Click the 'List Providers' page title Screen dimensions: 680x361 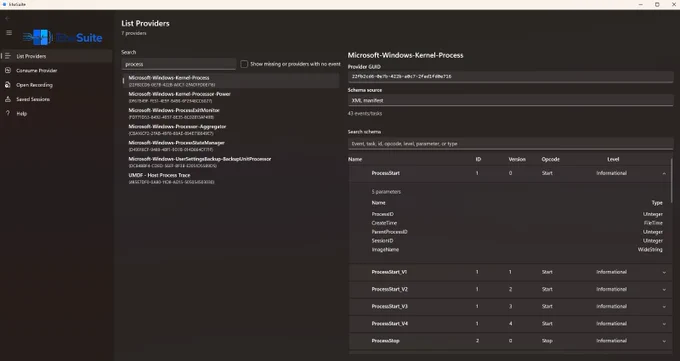[x=145, y=23]
